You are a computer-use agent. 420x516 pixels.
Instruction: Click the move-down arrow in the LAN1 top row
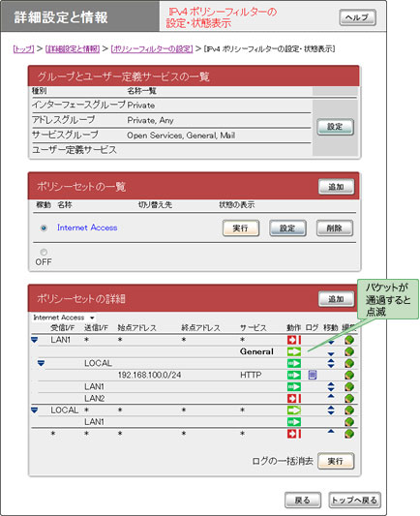(x=331, y=343)
